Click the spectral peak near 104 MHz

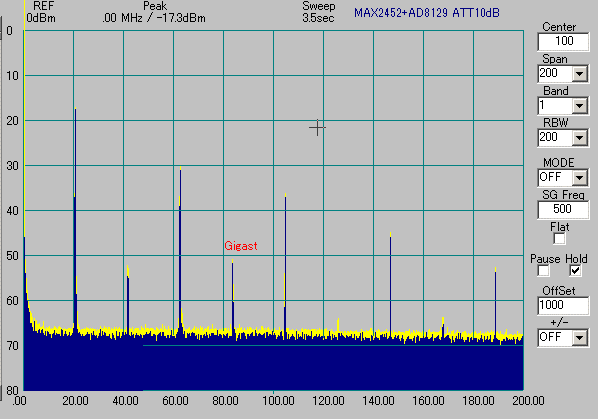tap(285, 263)
